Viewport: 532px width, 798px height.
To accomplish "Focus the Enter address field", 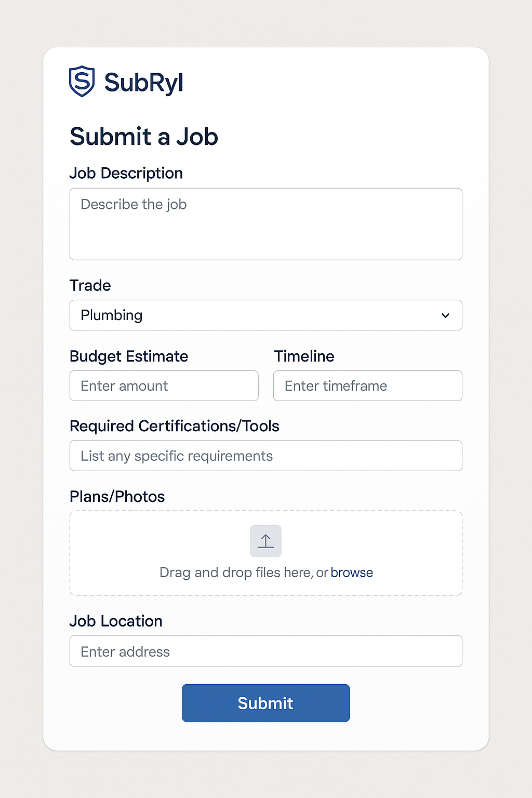I will tap(265, 651).
